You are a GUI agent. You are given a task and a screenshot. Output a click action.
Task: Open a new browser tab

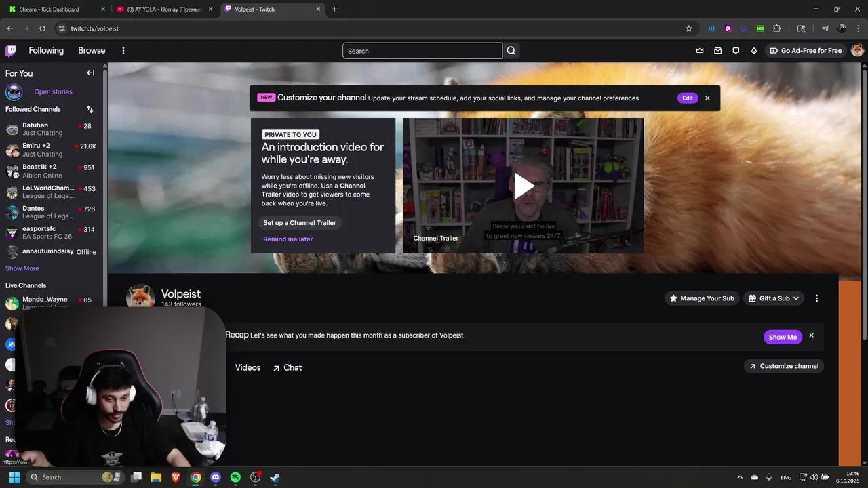(334, 9)
